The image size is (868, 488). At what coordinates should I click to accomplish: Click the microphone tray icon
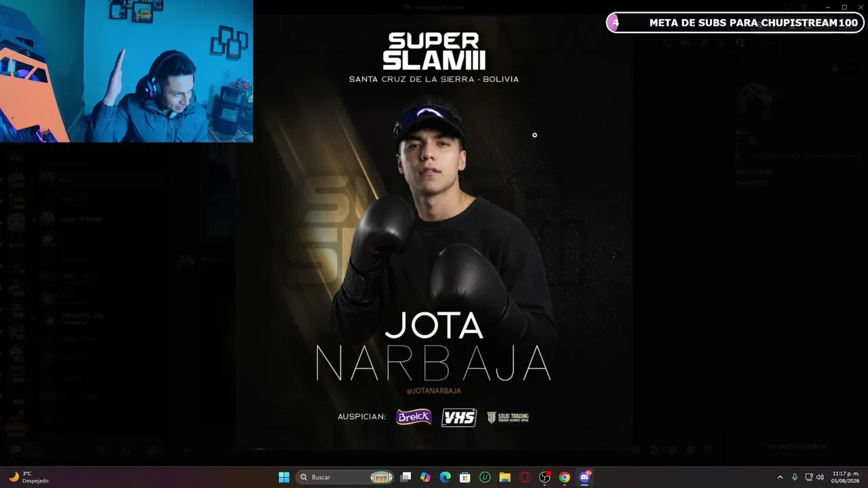coord(795,477)
